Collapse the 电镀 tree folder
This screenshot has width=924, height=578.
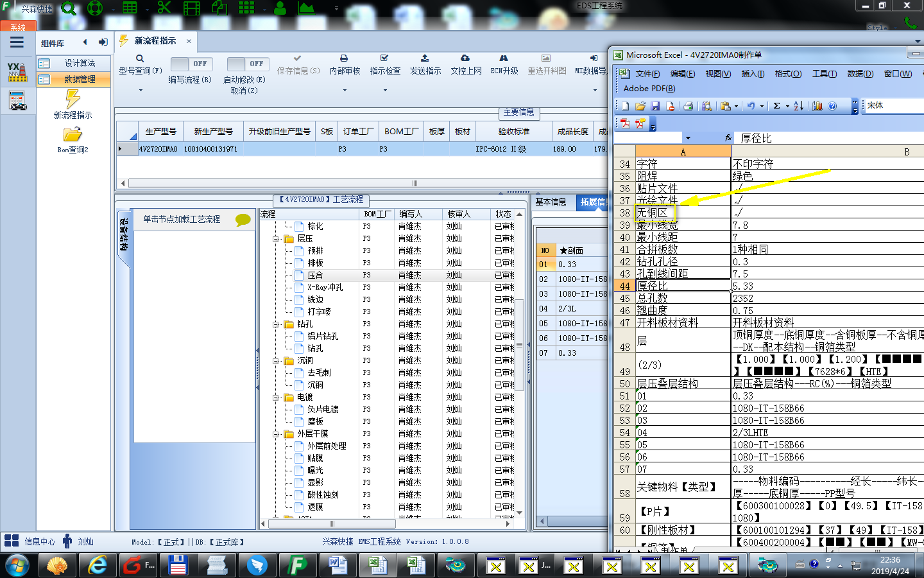276,398
